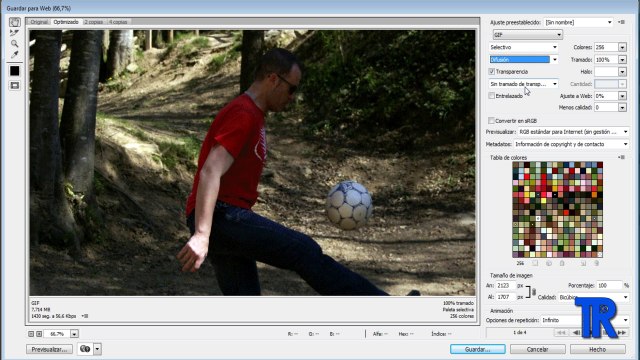Open the Tabla de colores panel menu icon

point(622,157)
